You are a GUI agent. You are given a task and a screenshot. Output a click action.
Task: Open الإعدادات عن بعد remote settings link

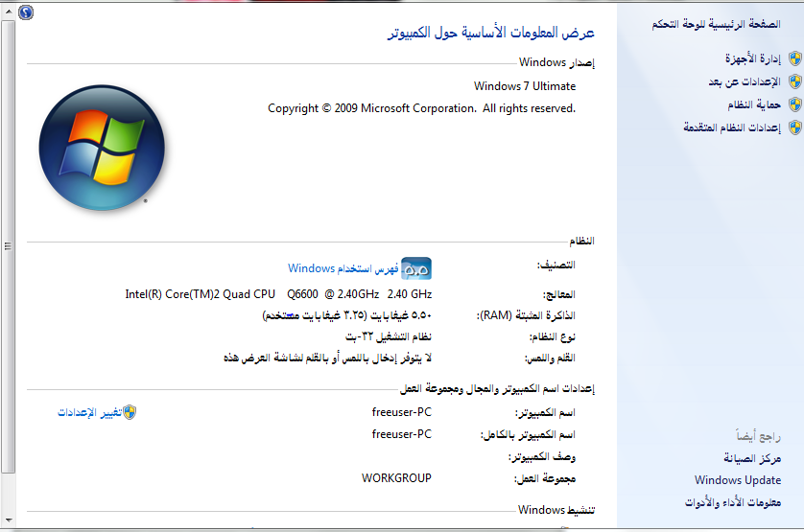[745, 81]
